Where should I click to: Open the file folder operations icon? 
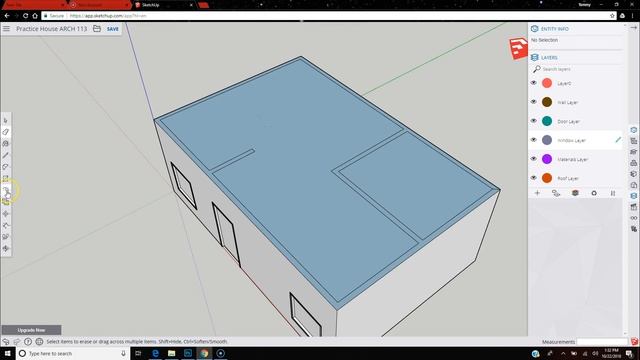(x=97, y=29)
